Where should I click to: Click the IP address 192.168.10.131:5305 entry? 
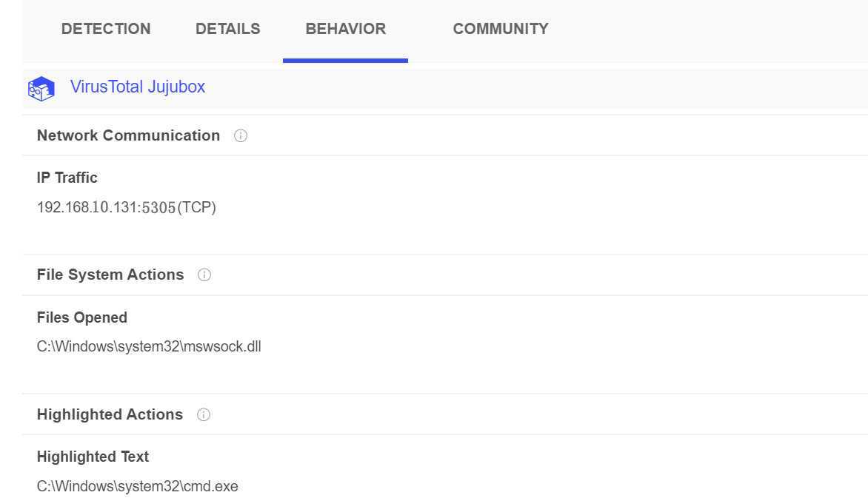pyautogui.click(x=107, y=207)
